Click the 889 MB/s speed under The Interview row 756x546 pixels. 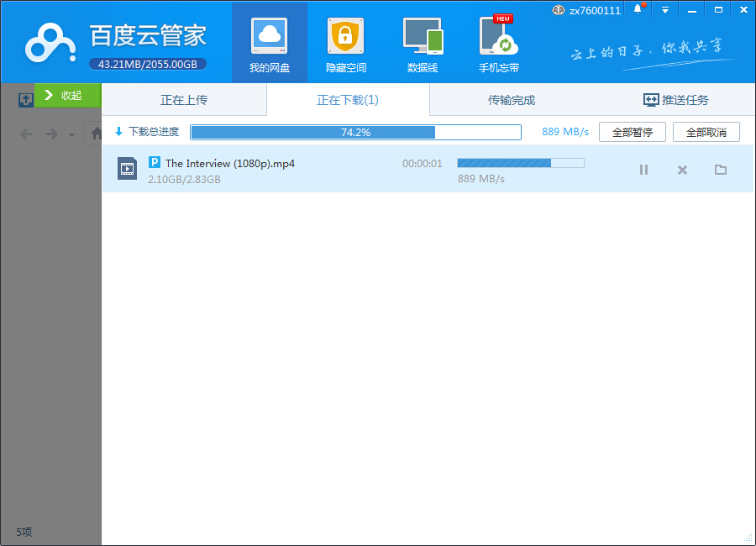click(x=481, y=179)
